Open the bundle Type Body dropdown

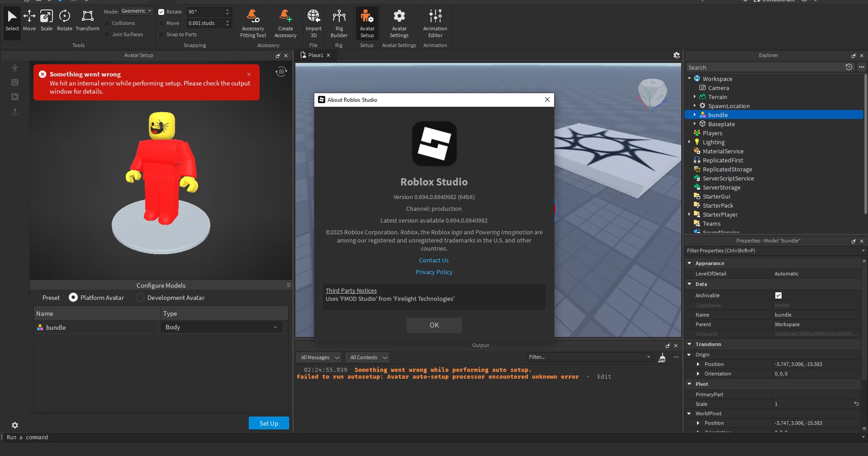click(222, 328)
